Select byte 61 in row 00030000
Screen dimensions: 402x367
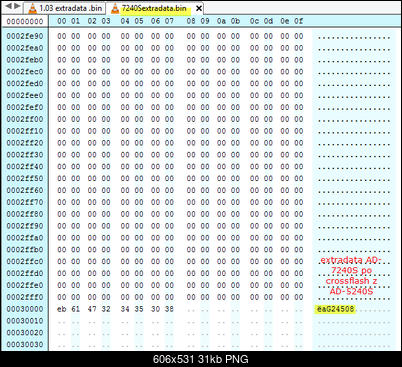76,309
